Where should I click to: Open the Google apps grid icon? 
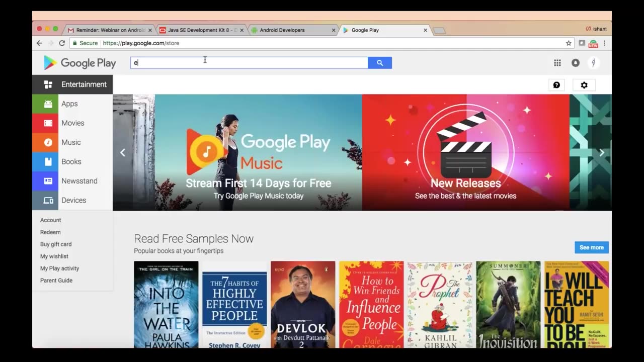[557, 63]
